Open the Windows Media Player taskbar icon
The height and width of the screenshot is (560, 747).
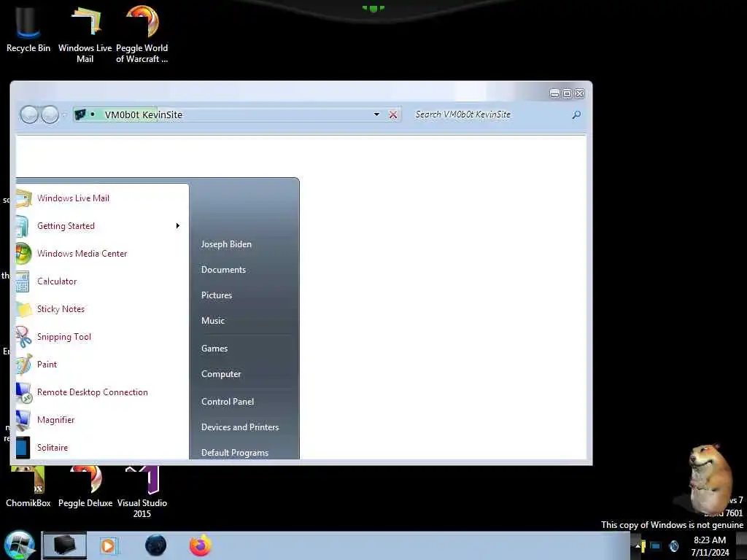[109, 545]
